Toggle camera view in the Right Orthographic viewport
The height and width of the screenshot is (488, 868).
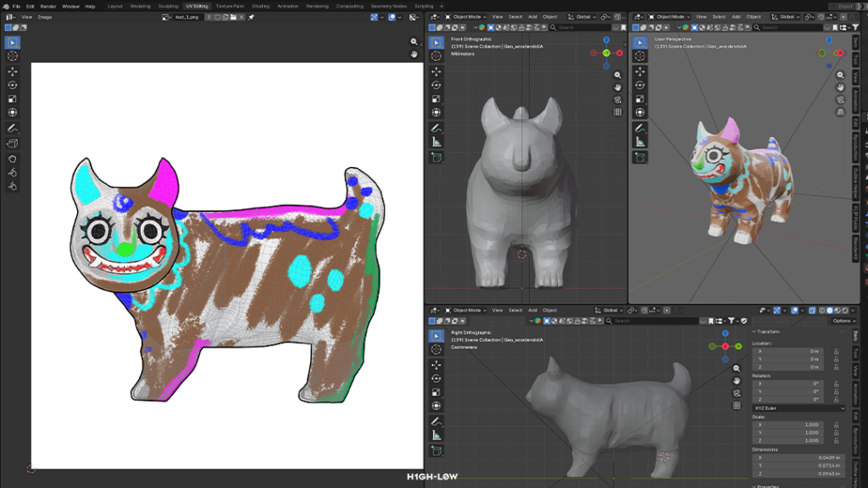pyautogui.click(x=737, y=393)
